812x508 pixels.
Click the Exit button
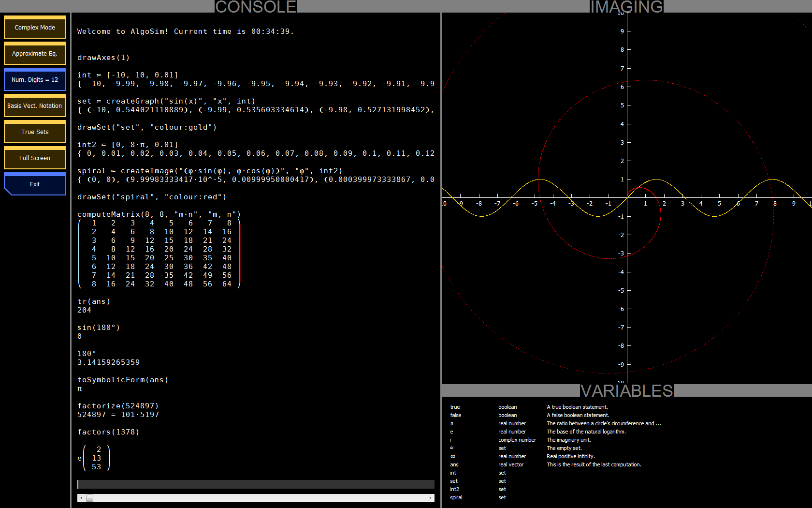pos(35,184)
